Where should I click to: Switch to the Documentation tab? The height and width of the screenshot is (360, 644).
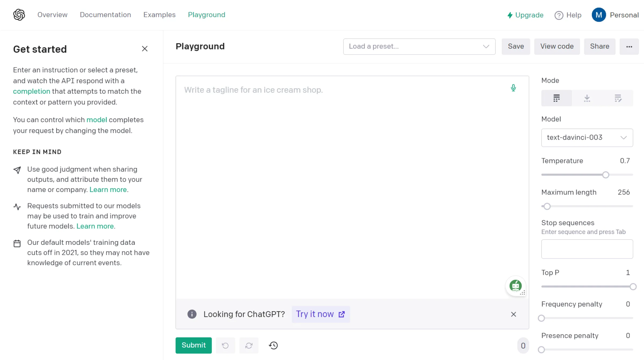coord(105,15)
